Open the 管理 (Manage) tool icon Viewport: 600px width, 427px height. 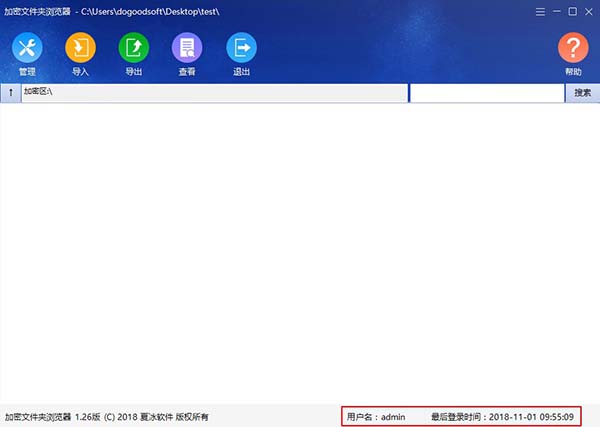coord(27,47)
